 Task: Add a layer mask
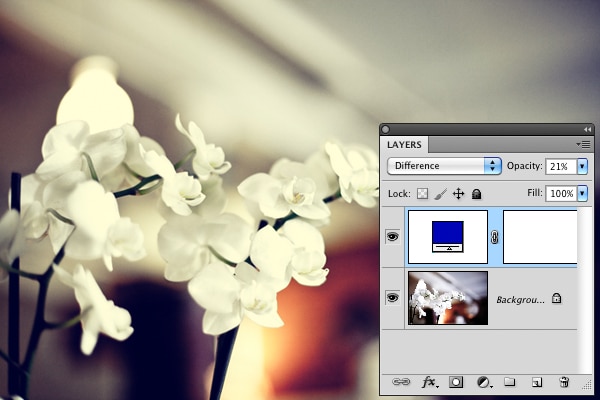(x=456, y=382)
